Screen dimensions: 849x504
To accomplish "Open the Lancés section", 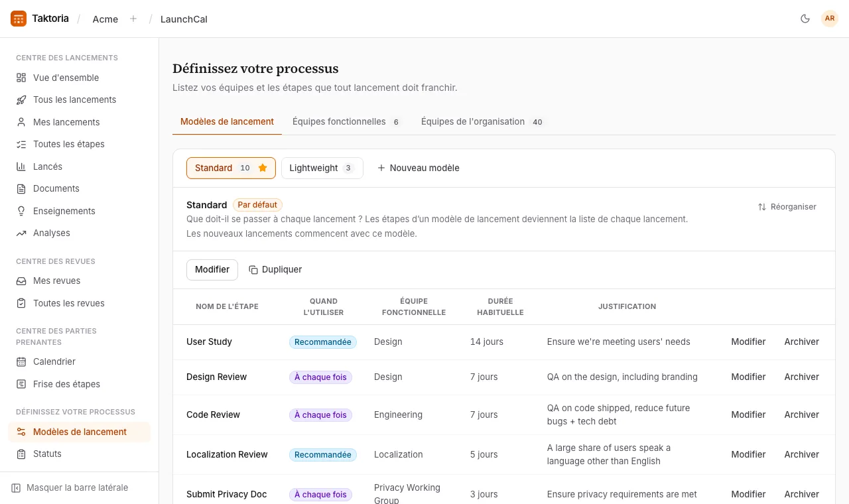I will [x=79, y=166].
